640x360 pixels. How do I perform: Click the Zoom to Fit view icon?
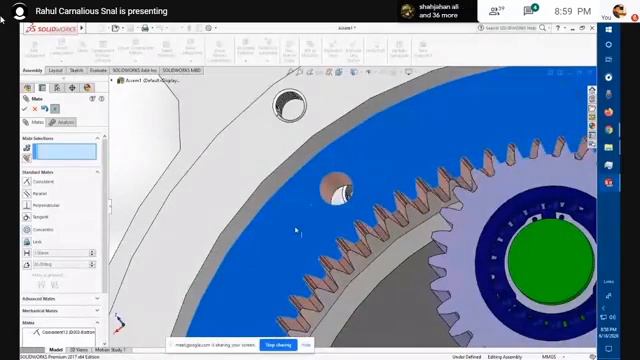click(x=290, y=72)
